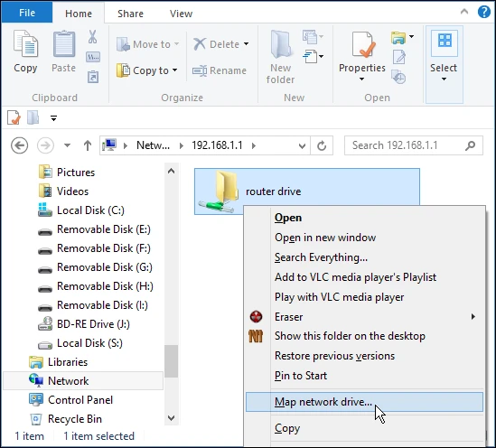Click the Rename button
This screenshot has width=496, height=448.
tap(220, 70)
